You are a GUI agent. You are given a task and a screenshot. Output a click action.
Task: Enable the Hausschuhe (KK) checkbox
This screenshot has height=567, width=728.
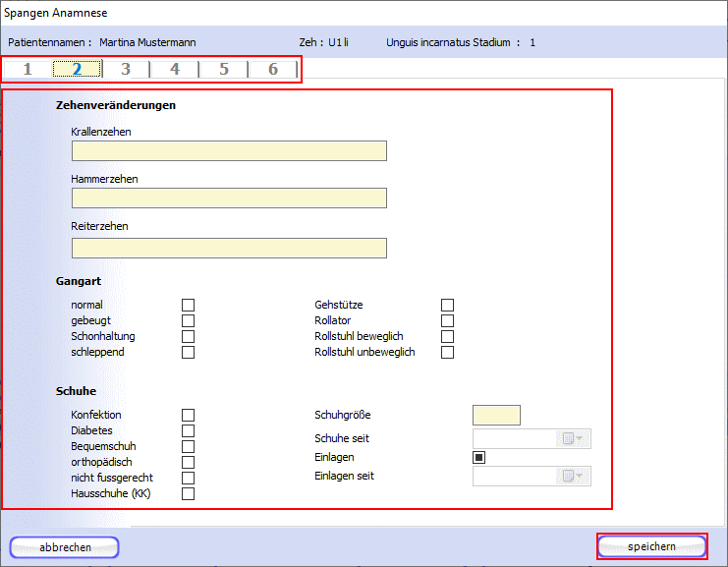click(x=189, y=494)
